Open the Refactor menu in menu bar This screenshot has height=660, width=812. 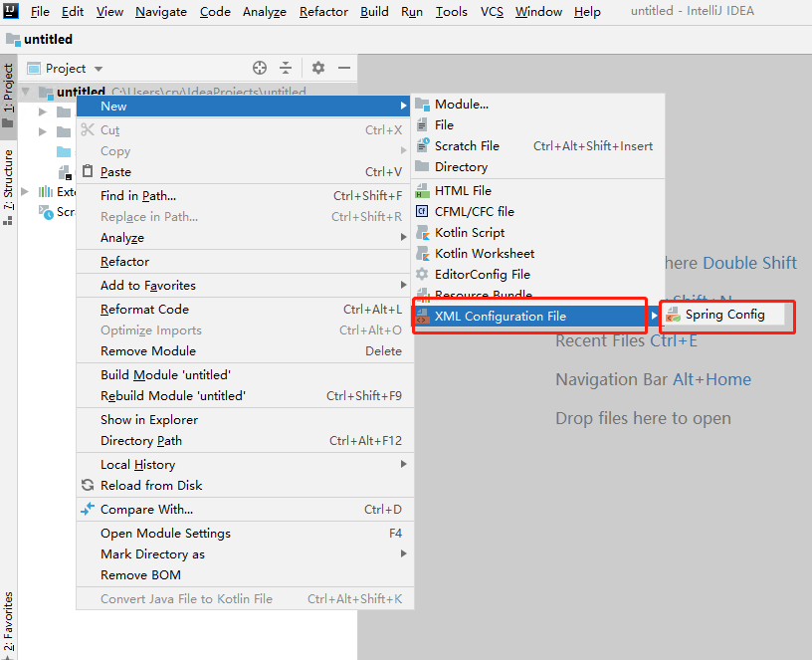tap(323, 11)
